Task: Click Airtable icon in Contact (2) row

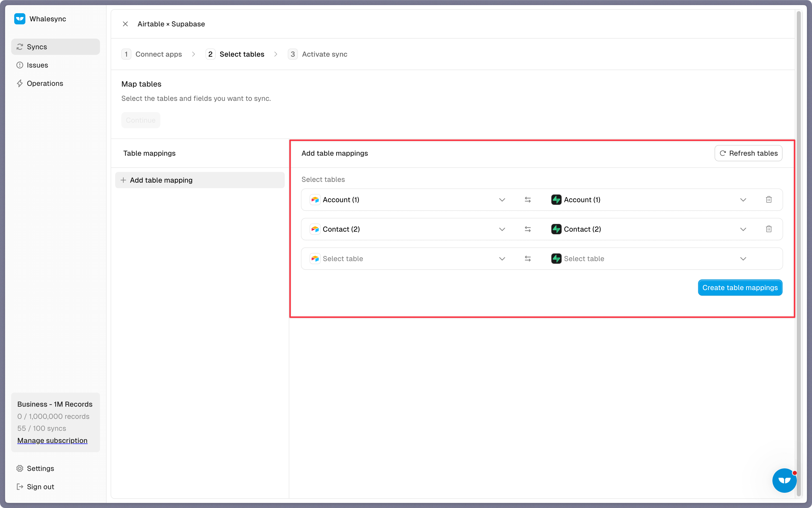Action: click(x=315, y=229)
